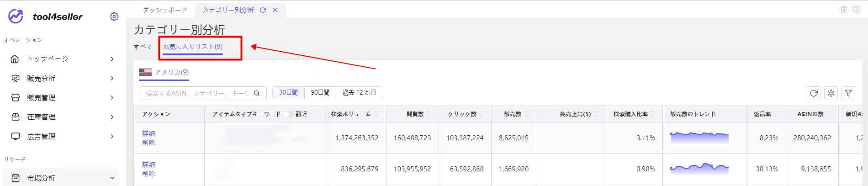Screen dimensions: 868x186
Task: Click the 103,955,952 views cell
Action: [x=412, y=169]
